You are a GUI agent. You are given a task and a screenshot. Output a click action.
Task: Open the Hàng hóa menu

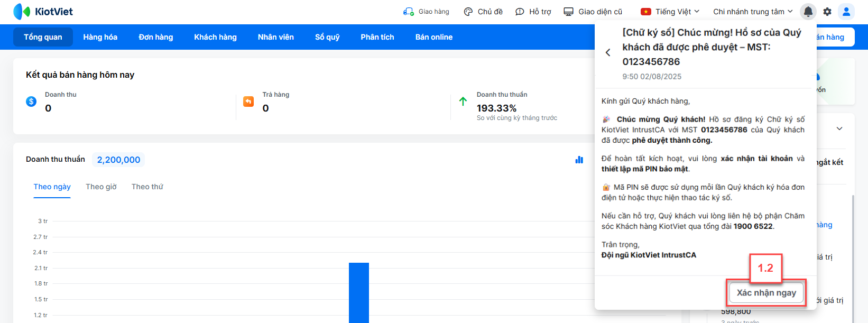[100, 37]
